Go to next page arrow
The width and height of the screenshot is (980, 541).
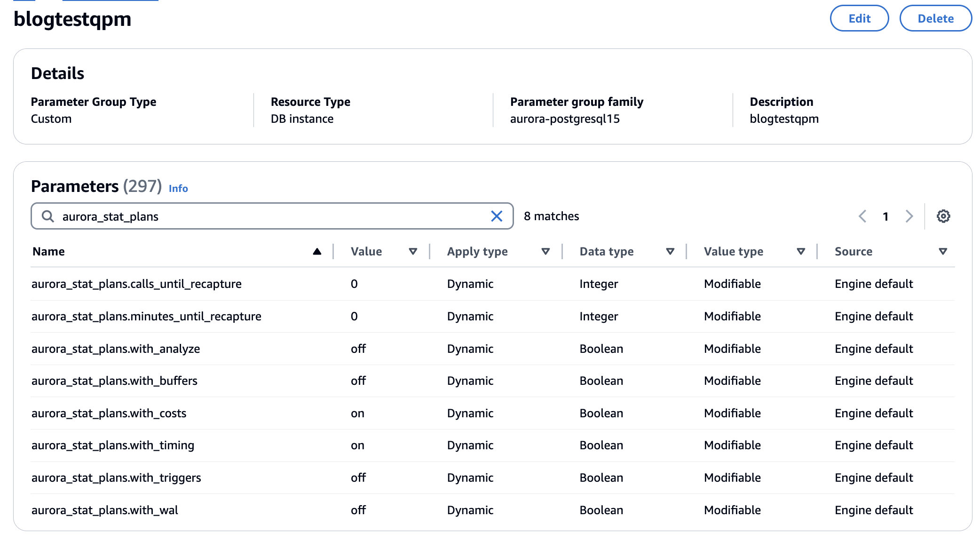click(x=909, y=216)
